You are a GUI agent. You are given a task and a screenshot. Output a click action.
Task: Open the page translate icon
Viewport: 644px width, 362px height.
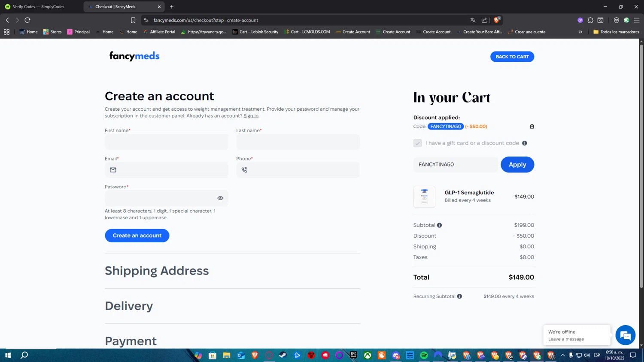473,20
